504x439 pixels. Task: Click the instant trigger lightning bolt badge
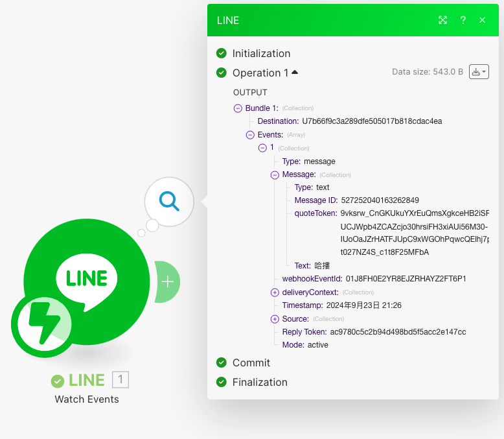click(x=43, y=324)
